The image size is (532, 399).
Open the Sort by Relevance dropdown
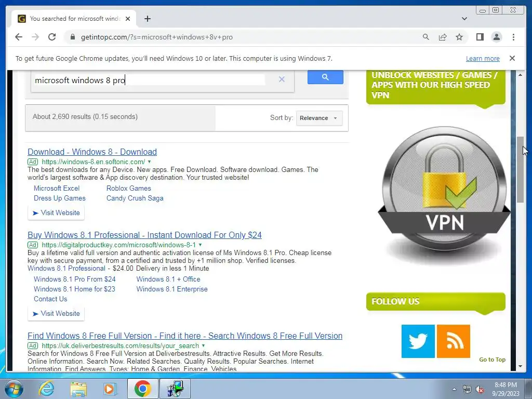tap(320, 118)
